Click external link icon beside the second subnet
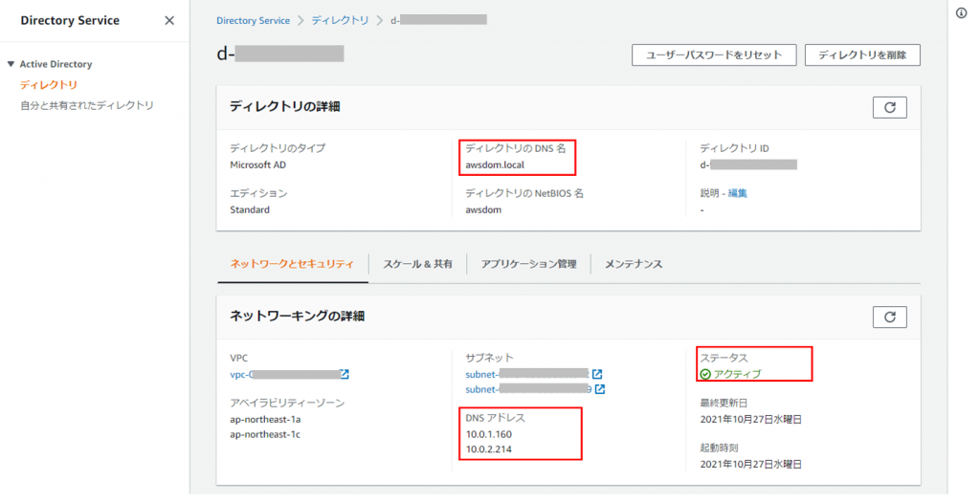This screenshot has width=980, height=503. (599, 389)
